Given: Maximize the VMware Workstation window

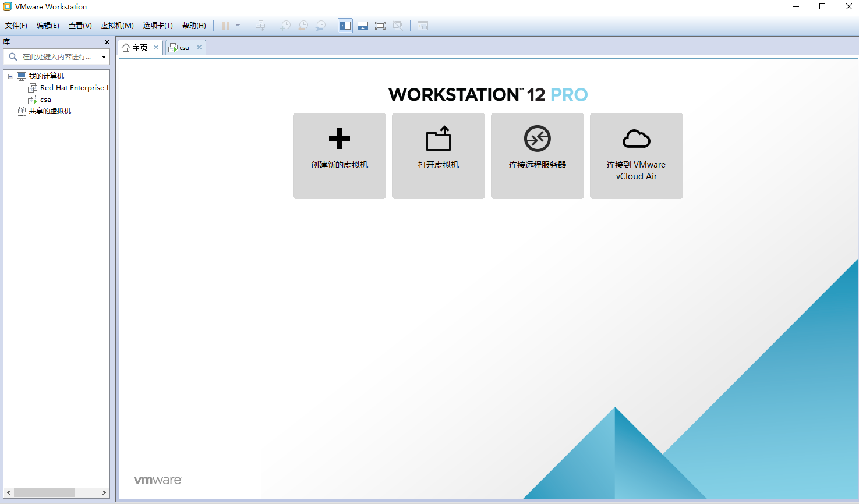Looking at the screenshot, I should pos(822,6).
